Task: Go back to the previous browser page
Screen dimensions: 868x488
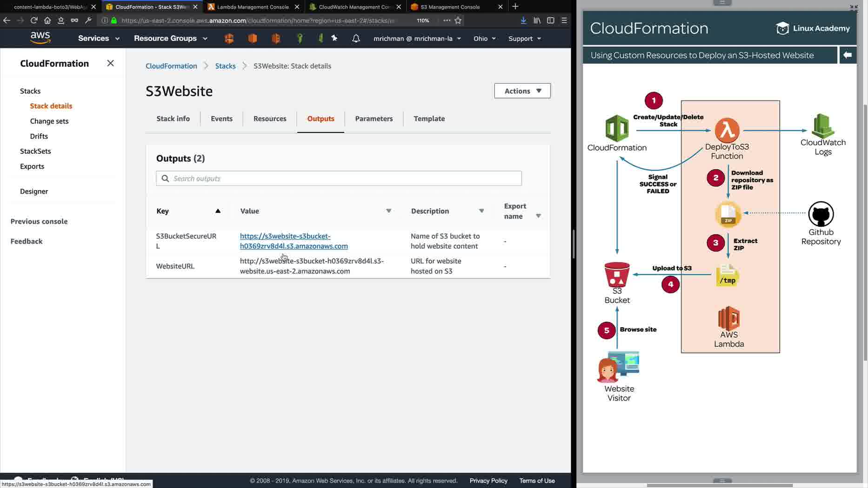Action: point(7,20)
